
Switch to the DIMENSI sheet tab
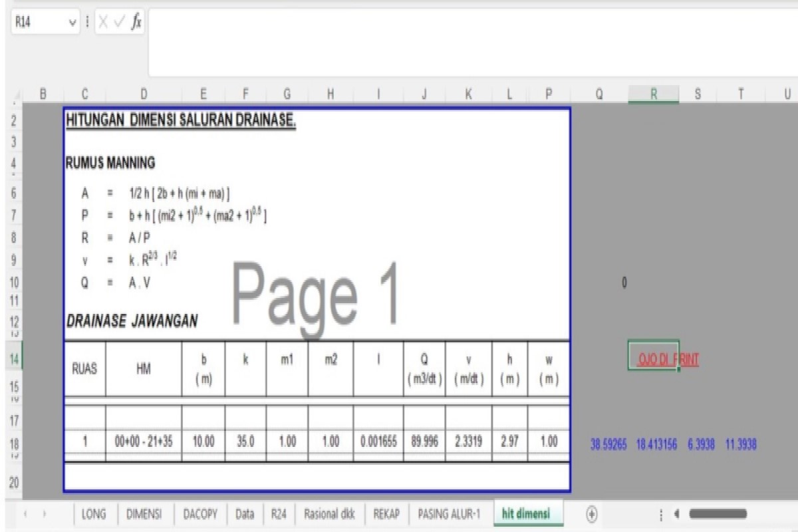[x=146, y=514]
